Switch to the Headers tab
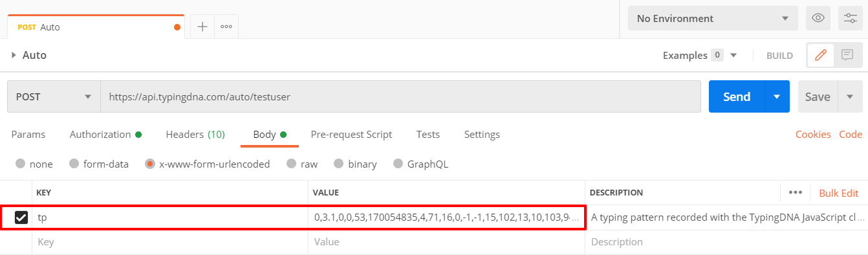868x255 pixels. [x=195, y=135]
